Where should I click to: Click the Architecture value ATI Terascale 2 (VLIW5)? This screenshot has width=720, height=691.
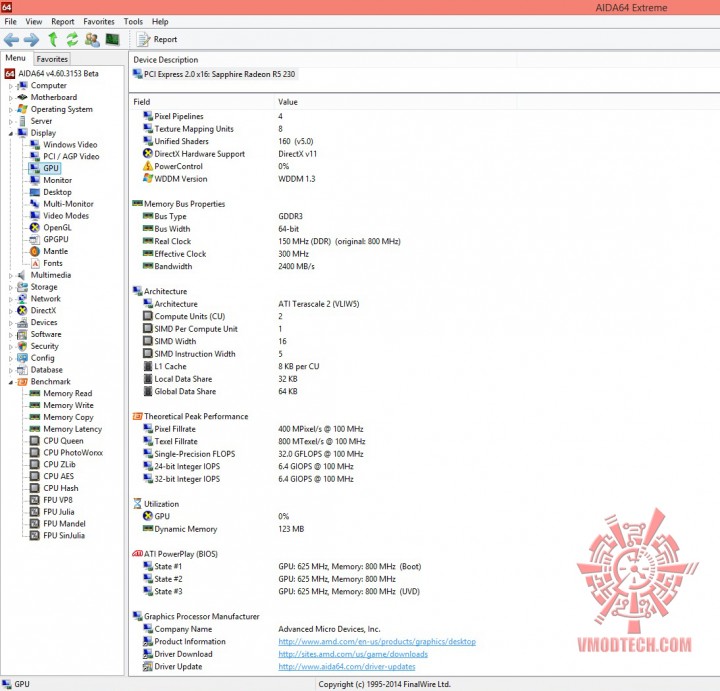(x=319, y=303)
